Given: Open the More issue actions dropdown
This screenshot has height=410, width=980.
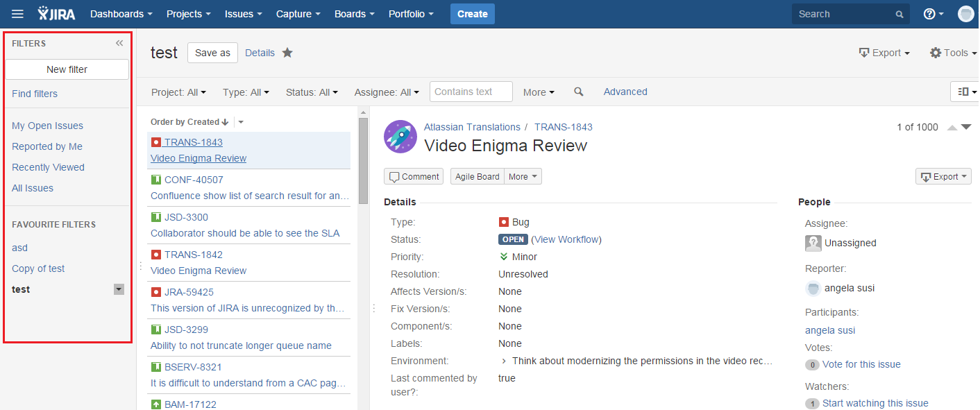Looking at the screenshot, I should pos(522,176).
